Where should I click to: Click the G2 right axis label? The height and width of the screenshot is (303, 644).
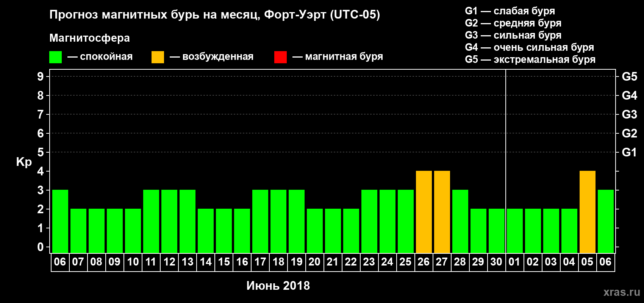click(x=630, y=133)
